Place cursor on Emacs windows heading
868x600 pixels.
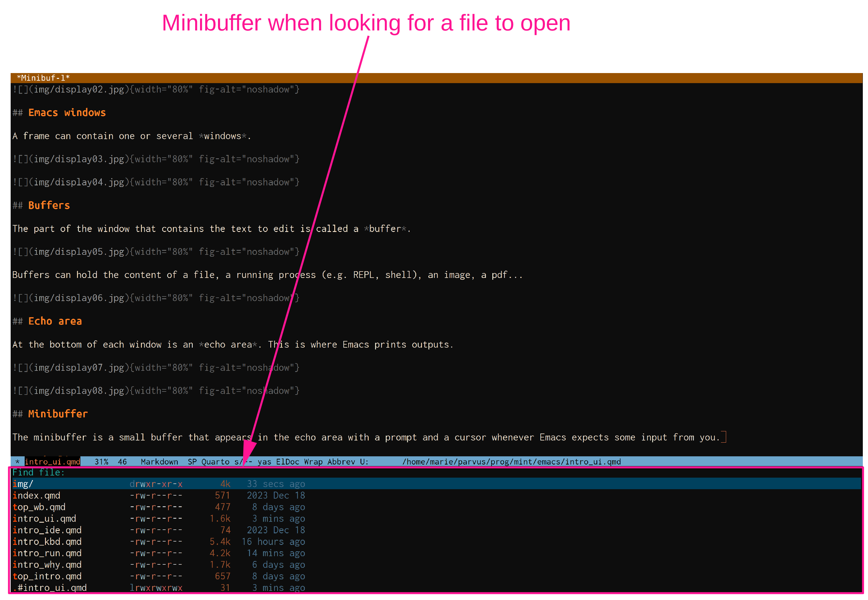coord(67,112)
